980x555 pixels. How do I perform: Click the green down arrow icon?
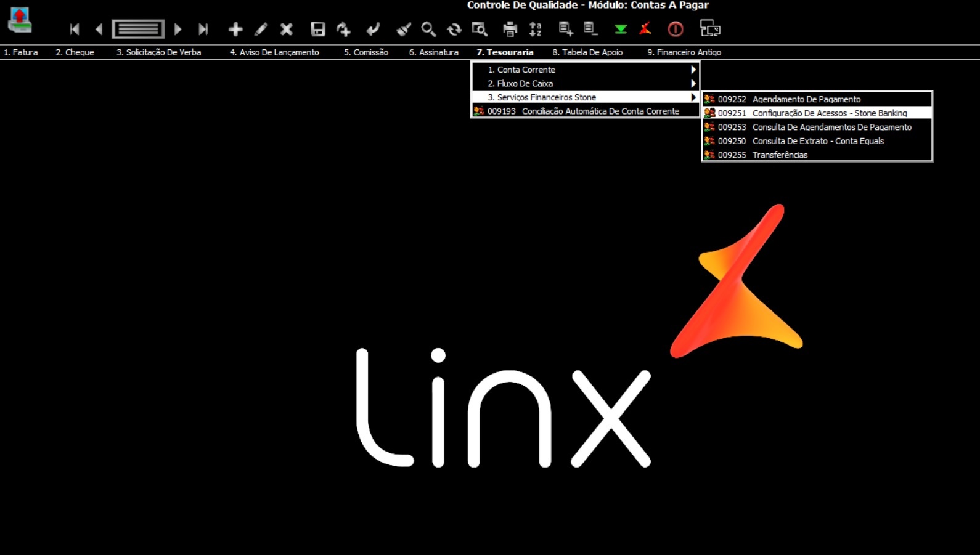click(x=621, y=29)
